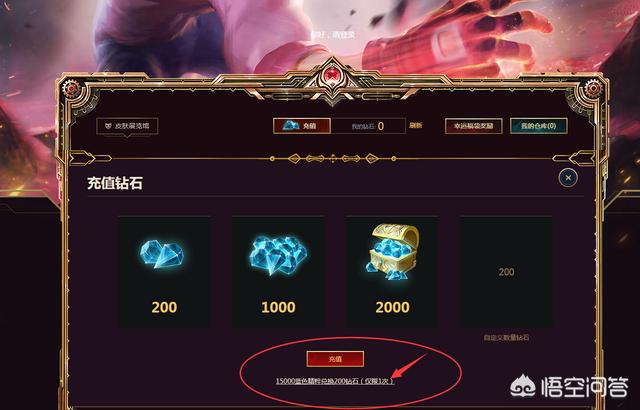Click the 自定义数量钻石 label

(507, 337)
